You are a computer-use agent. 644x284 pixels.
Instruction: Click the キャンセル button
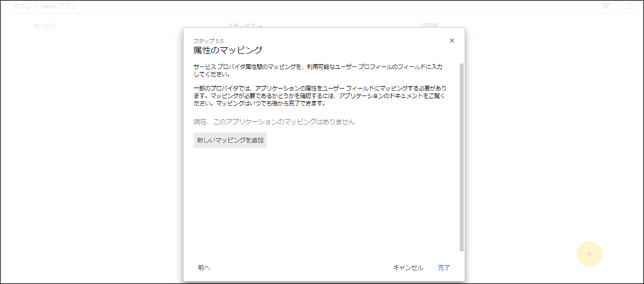408,268
